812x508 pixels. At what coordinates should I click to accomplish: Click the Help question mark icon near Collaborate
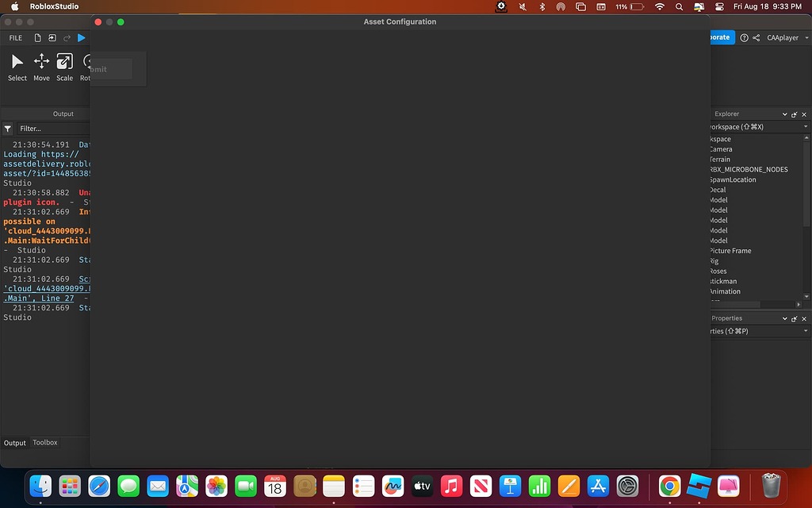pos(744,37)
